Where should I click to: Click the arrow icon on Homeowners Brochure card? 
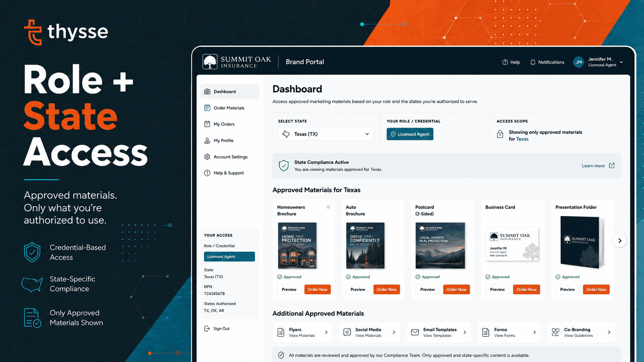point(328,207)
